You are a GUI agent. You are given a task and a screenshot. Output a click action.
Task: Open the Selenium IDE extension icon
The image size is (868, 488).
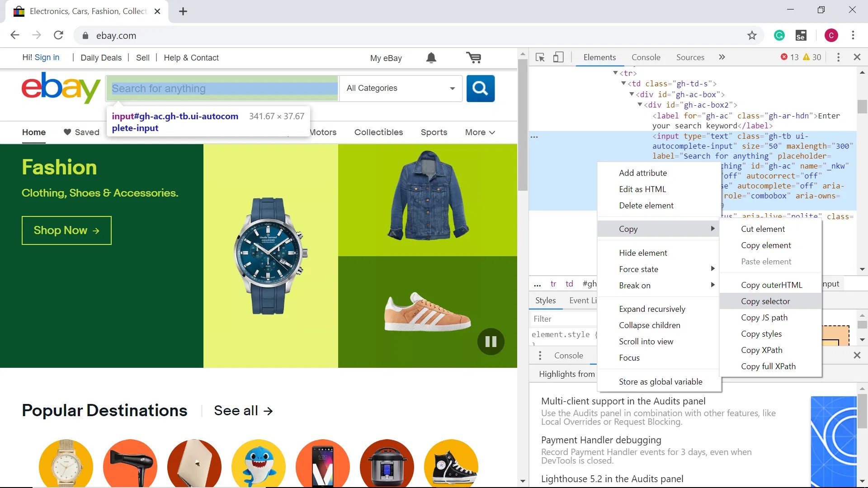[x=801, y=35]
